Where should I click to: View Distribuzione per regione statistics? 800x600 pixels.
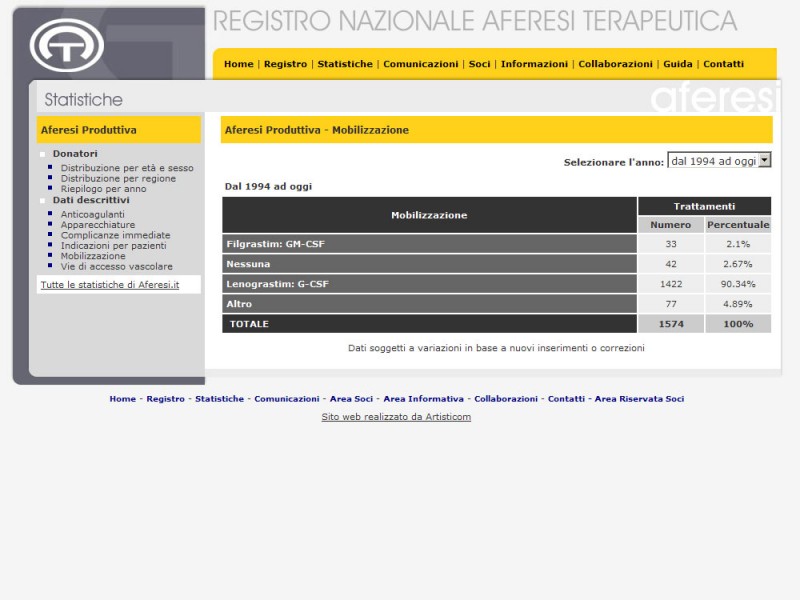pyautogui.click(x=118, y=178)
